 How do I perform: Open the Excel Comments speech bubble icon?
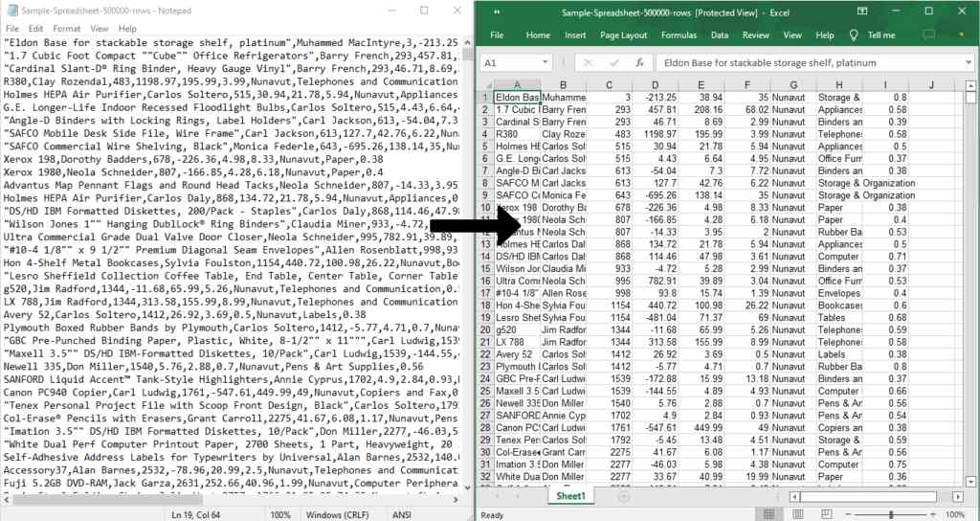coord(929,35)
